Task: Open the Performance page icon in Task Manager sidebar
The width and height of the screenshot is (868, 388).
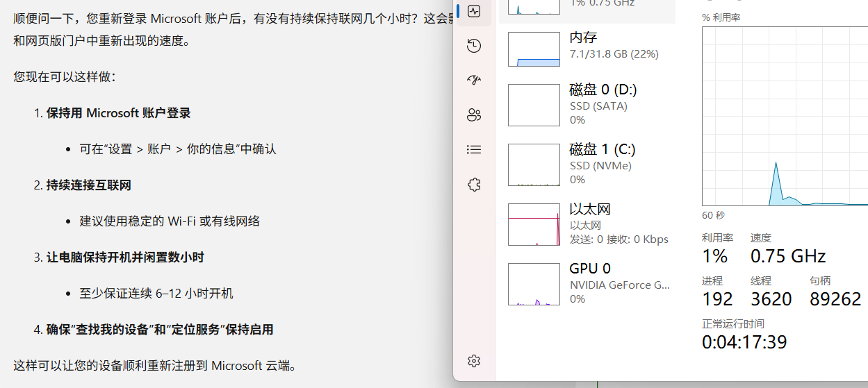Action: point(474,11)
